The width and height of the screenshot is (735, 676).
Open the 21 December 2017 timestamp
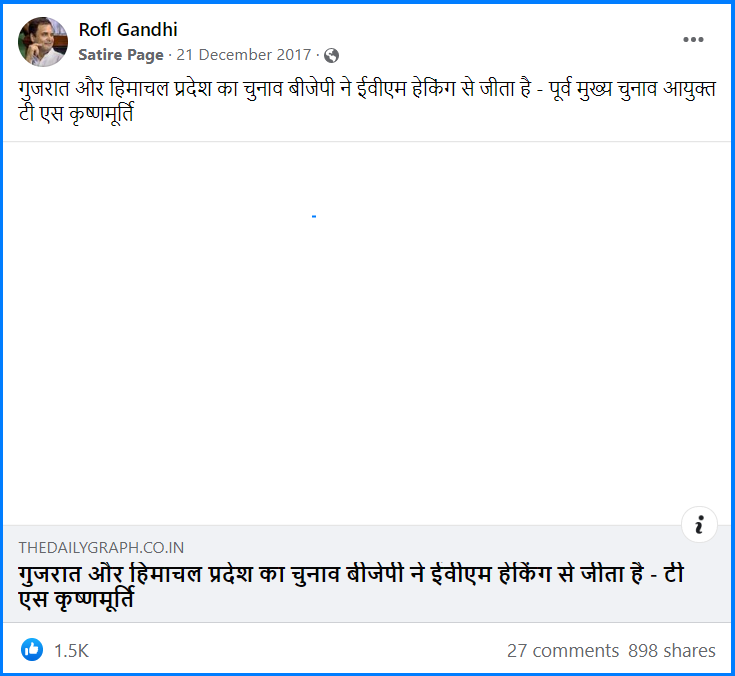[x=243, y=55]
